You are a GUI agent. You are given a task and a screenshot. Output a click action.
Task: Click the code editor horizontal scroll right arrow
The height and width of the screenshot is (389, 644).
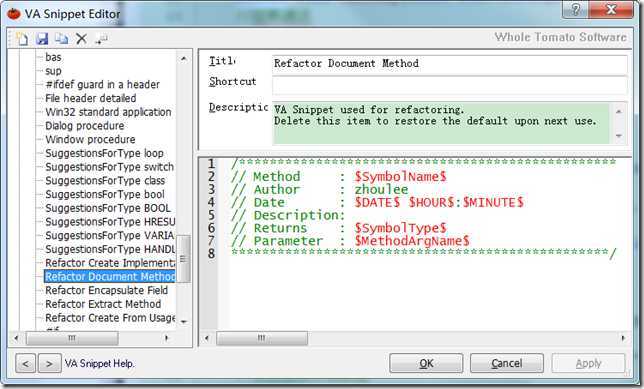[x=623, y=338]
